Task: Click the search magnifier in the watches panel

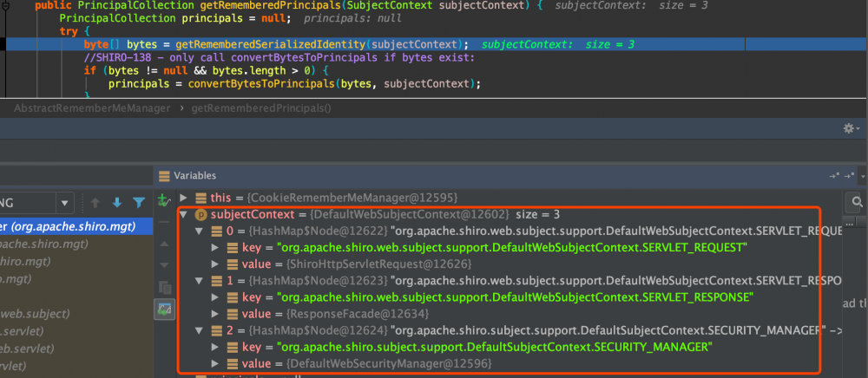Action: point(857,202)
